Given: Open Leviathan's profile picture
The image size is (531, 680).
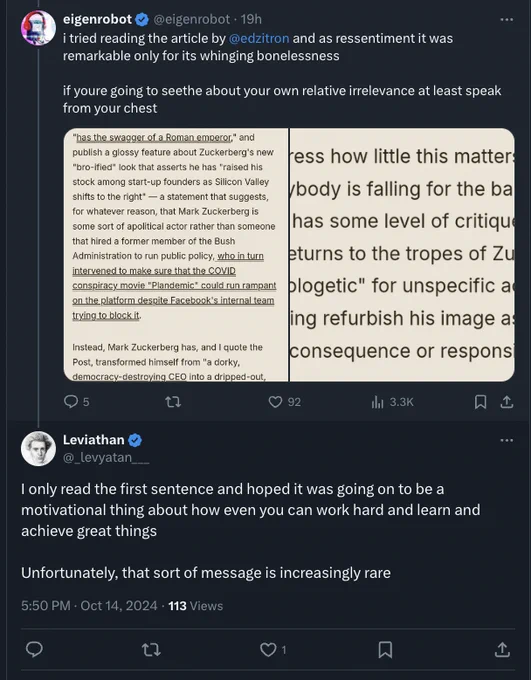Looking at the screenshot, I should click(38, 448).
